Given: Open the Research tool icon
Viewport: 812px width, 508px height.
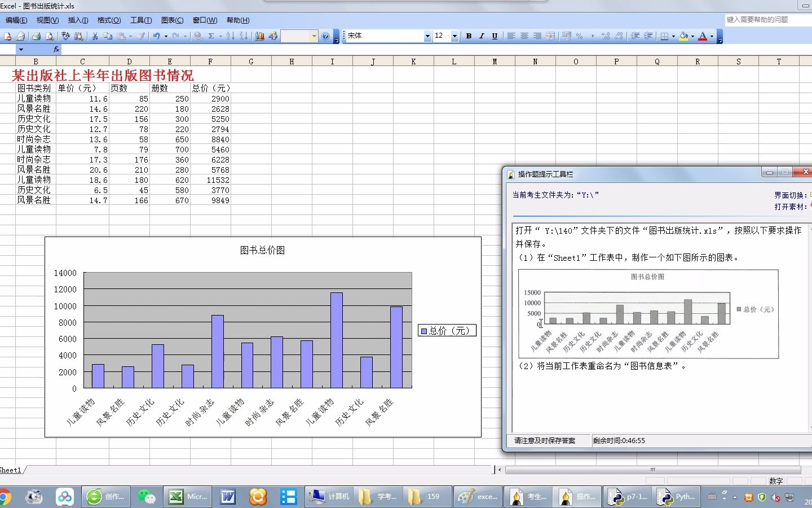Looking at the screenshot, I should (78, 36).
